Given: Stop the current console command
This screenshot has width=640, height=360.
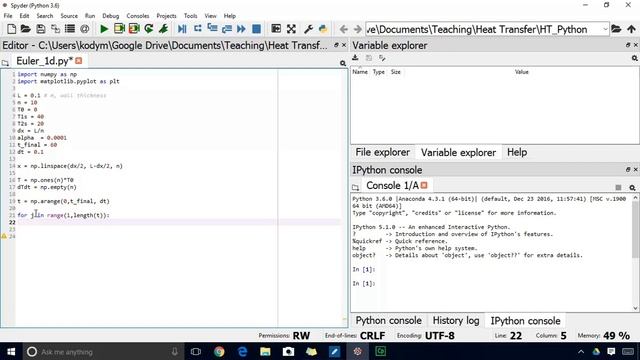Looking at the screenshot, I should click(x=618, y=187).
